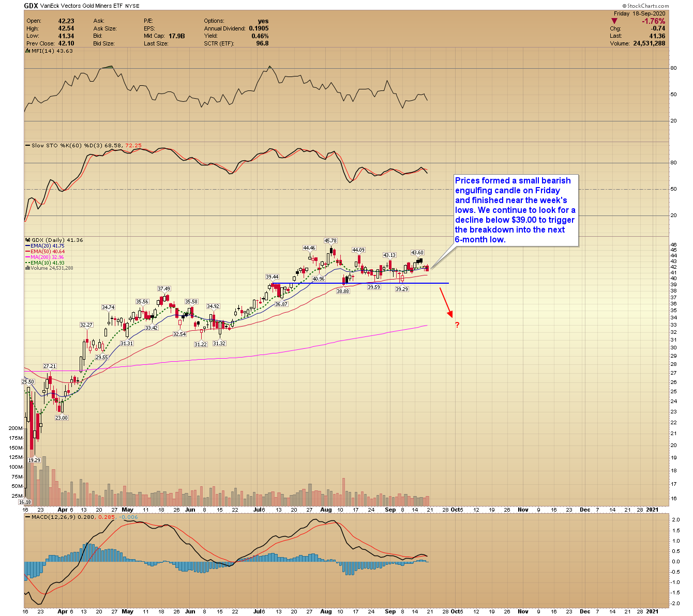This screenshot has width=693, height=616.
Task: Click the 44.46 high price label
Action: [x=309, y=248]
